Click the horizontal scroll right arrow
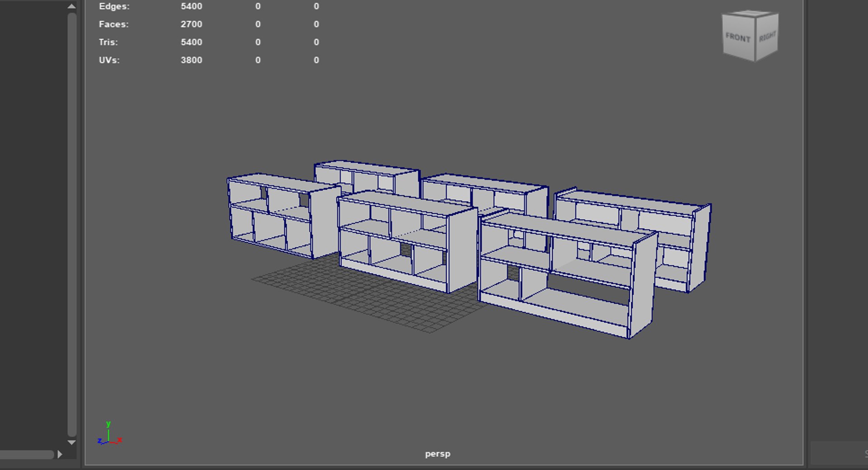 60,454
